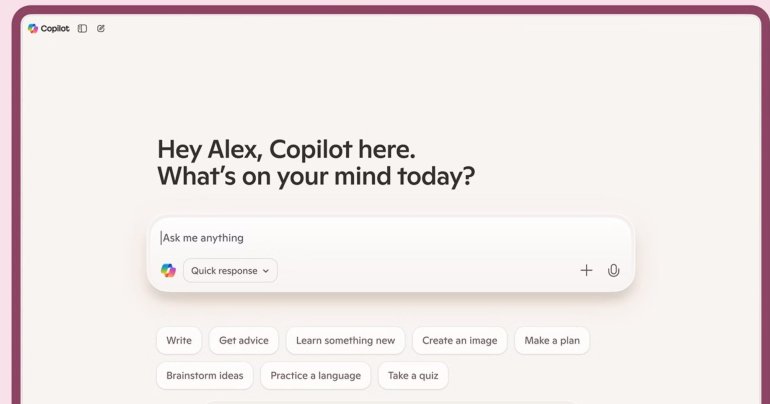The width and height of the screenshot is (770, 404).
Task: Activate the microphone voice input icon
Action: pyautogui.click(x=614, y=270)
